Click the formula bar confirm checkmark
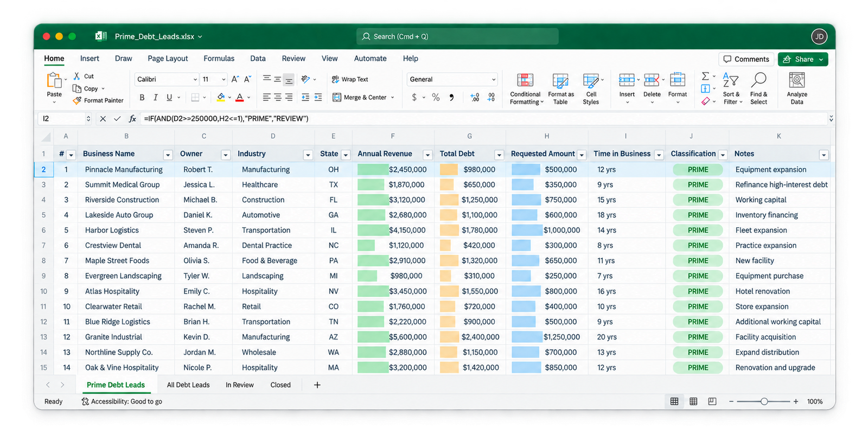The width and height of the screenshot is (868, 434). [x=117, y=118]
